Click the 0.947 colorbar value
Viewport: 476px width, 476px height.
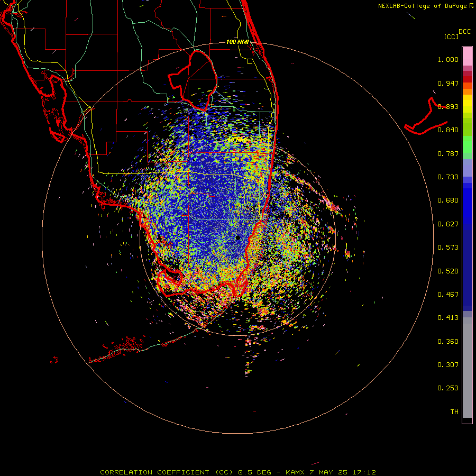(448, 83)
